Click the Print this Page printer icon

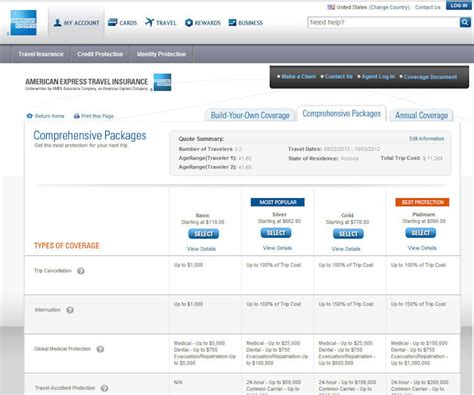(77, 116)
